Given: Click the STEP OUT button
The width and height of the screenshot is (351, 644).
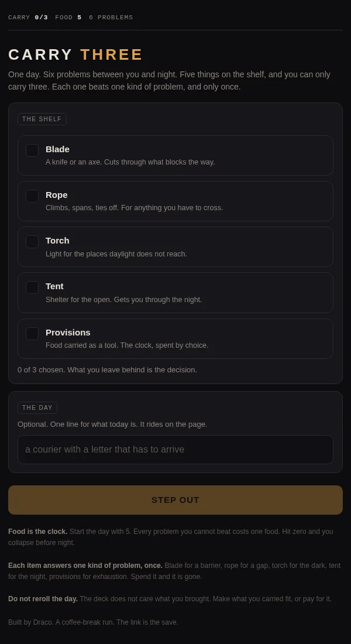Looking at the screenshot, I should click(175, 500).
